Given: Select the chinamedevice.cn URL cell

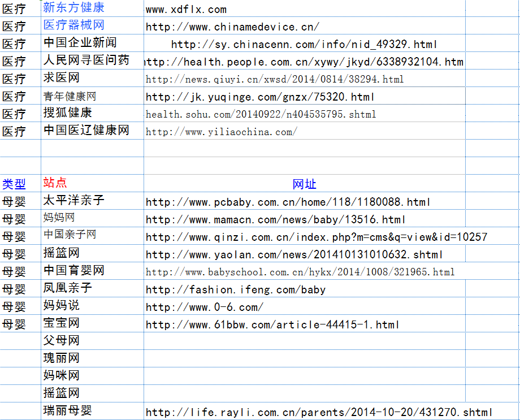Looking at the screenshot, I should coord(305,25).
